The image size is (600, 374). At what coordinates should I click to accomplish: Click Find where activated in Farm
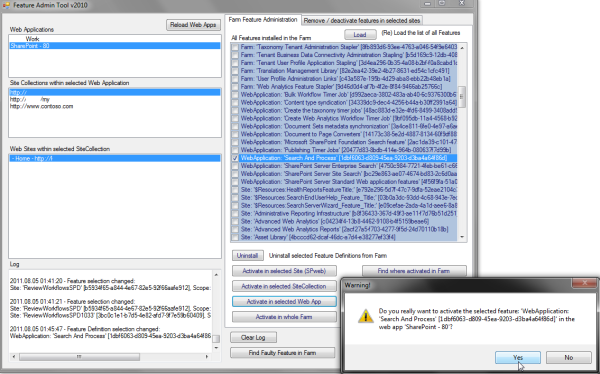point(414,271)
